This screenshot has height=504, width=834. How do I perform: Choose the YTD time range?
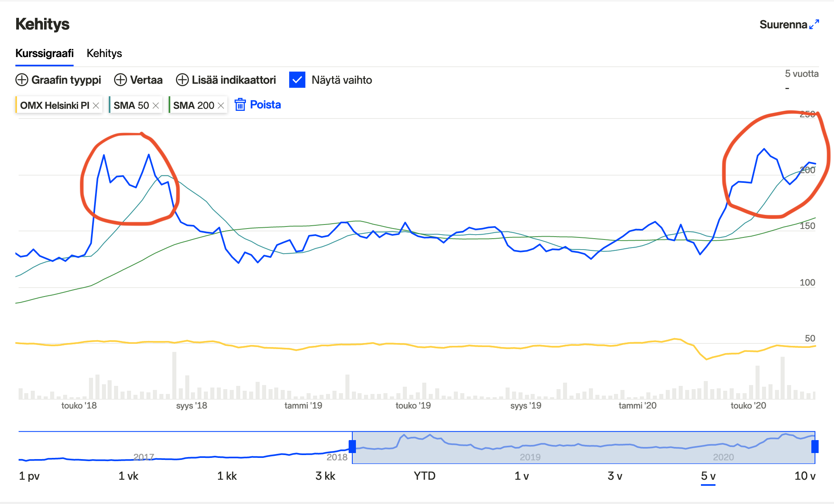(x=424, y=476)
